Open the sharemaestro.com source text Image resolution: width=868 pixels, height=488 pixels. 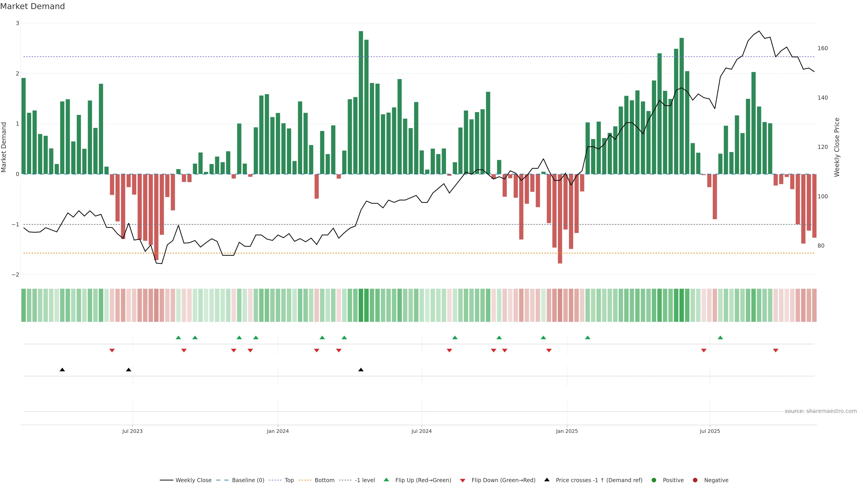pyautogui.click(x=821, y=411)
